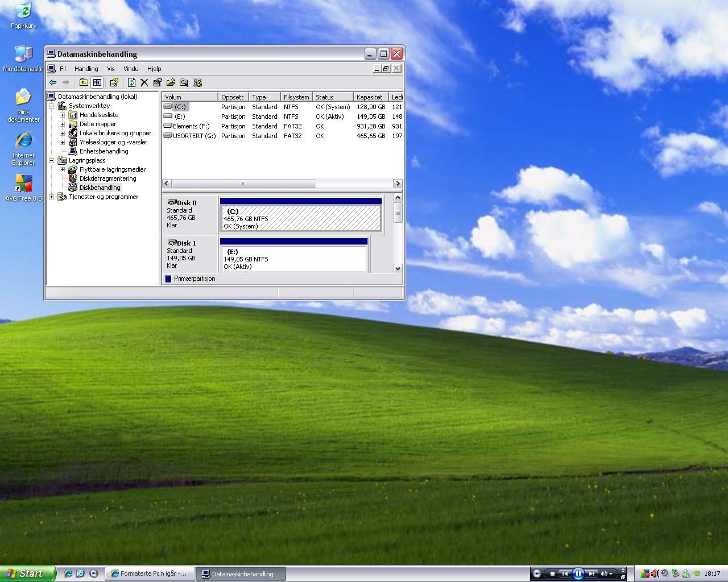The width and height of the screenshot is (728, 582).
Task: Sort by the Kapasitet column header
Action: point(371,97)
